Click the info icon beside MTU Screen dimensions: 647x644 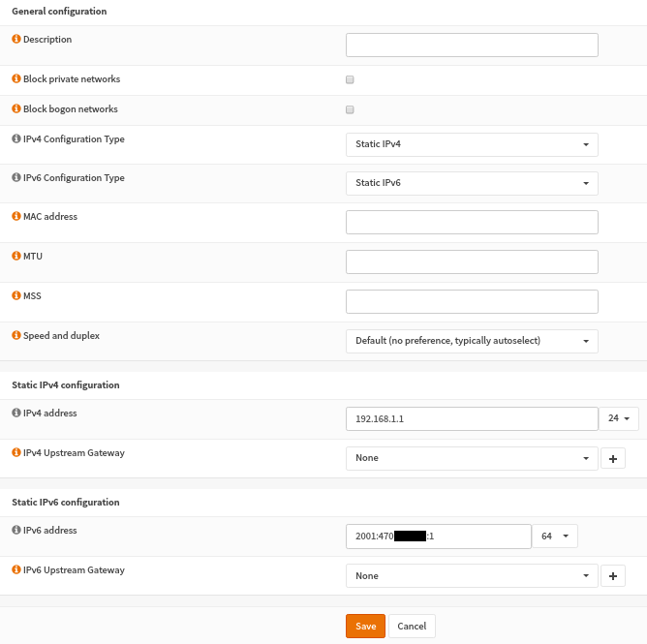pyautogui.click(x=15, y=257)
